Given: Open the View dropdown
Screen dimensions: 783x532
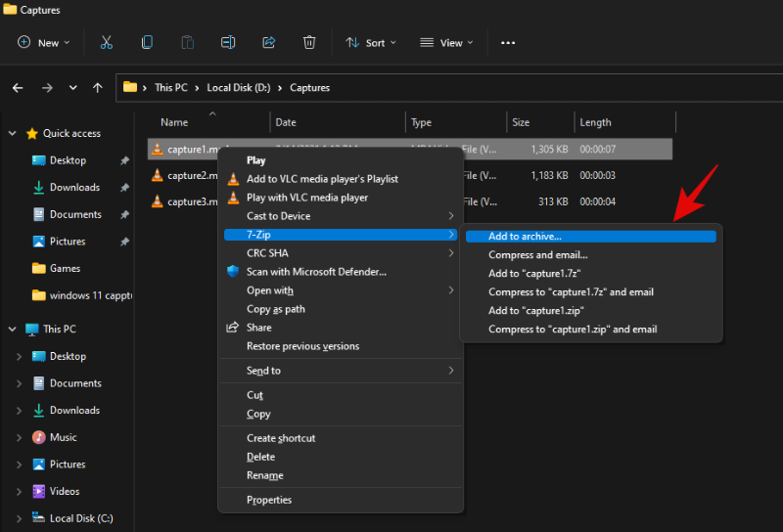Looking at the screenshot, I should [x=446, y=43].
